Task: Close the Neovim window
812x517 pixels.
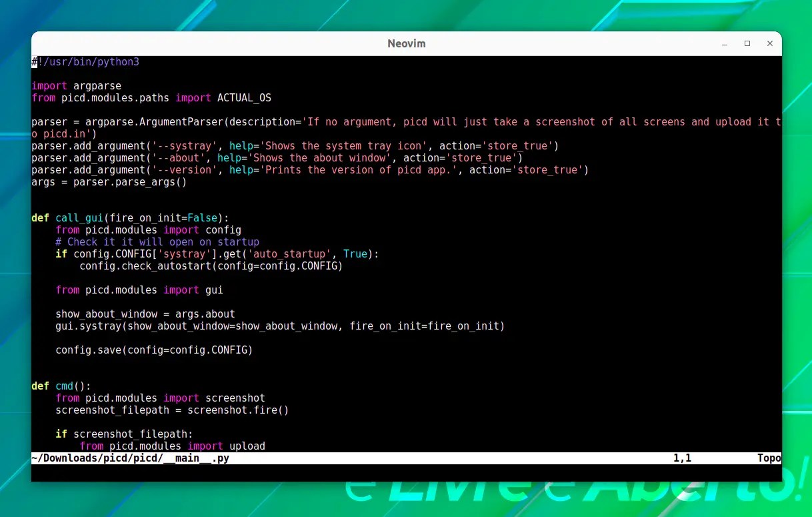Action: coord(770,43)
